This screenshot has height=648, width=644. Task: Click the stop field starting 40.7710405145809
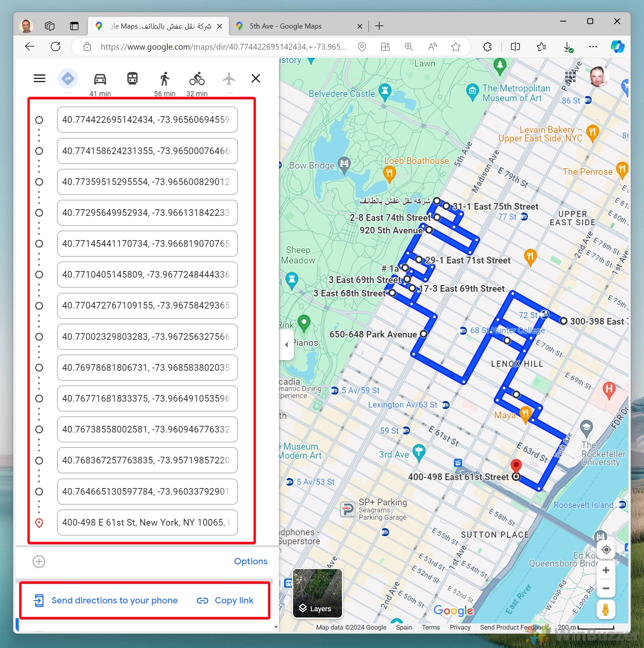pyautogui.click(x=148, y=275)
